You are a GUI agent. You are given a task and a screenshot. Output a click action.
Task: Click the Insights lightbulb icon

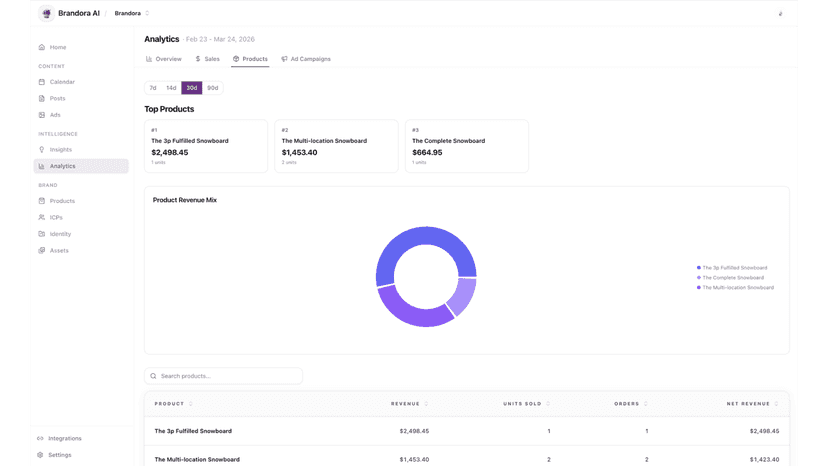point(42,150)
